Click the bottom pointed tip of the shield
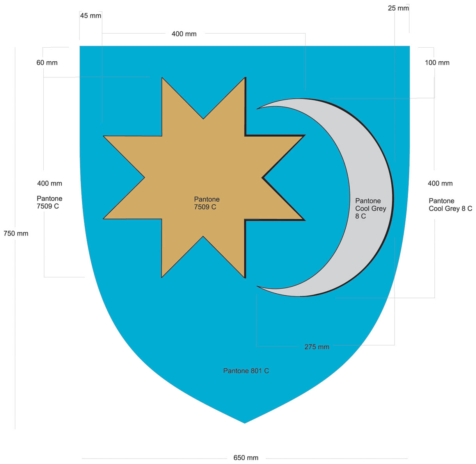Screen dimensions: 476x464 (x=245, y=422)
